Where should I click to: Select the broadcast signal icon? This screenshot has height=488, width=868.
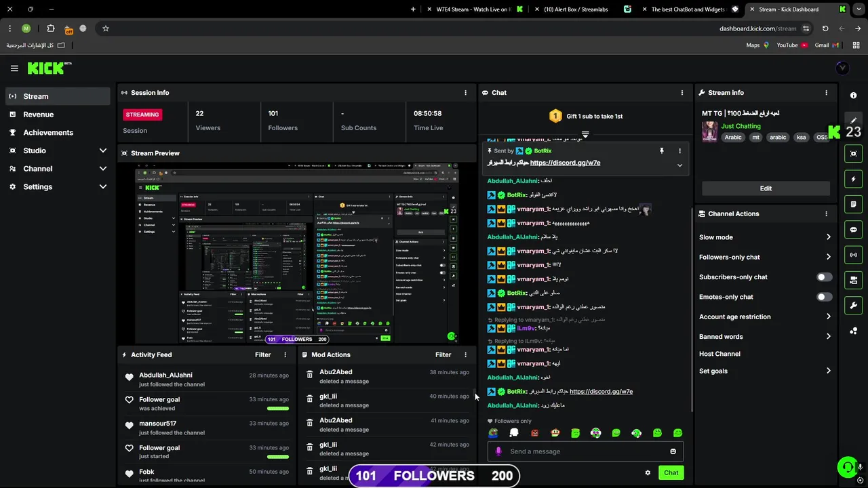(x=853, y=255)
